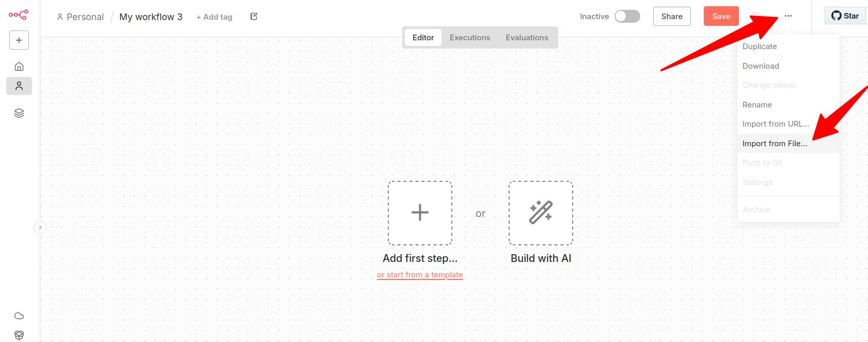The height and width of the screenshot is (342, 868).
Task: Open the home overview icon
Action: [x=19, y=67]
